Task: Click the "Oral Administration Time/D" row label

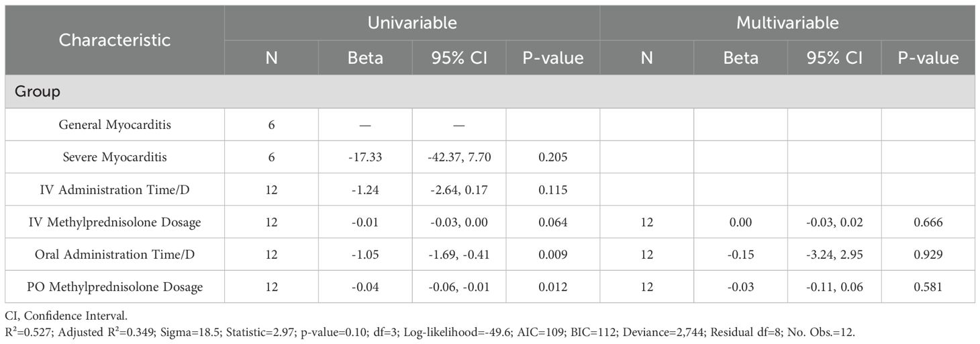Action: [115, 255]
